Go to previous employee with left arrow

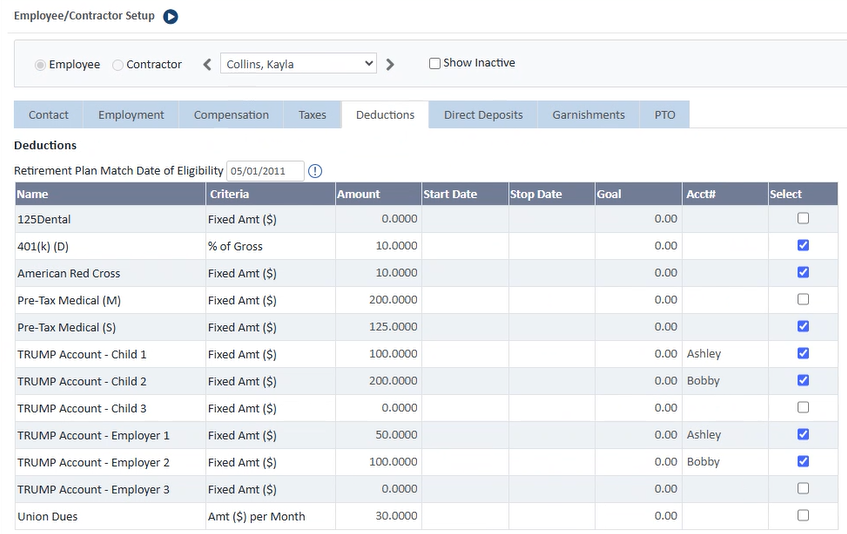[x=207, y=65]
